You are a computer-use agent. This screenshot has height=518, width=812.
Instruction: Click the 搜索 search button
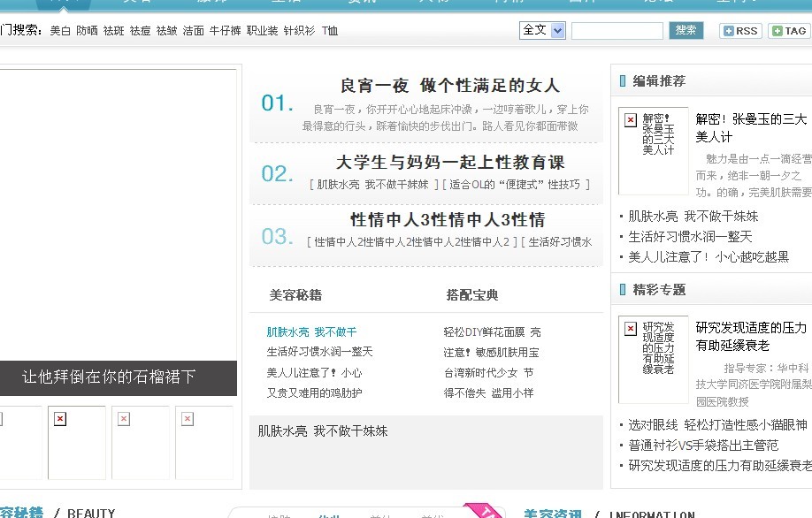[x=686, y=30]
